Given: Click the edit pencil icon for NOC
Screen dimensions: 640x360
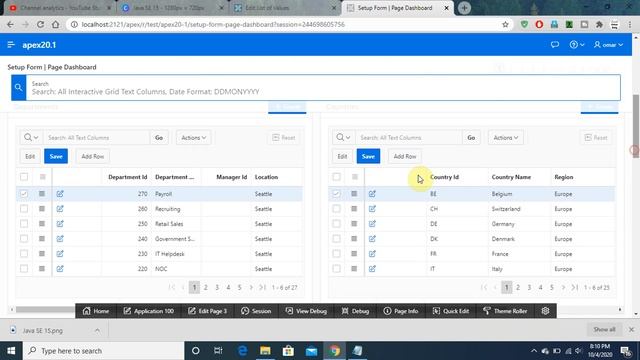Looking at the screenshot, I should pyautogui.click(x=60, y=269).
